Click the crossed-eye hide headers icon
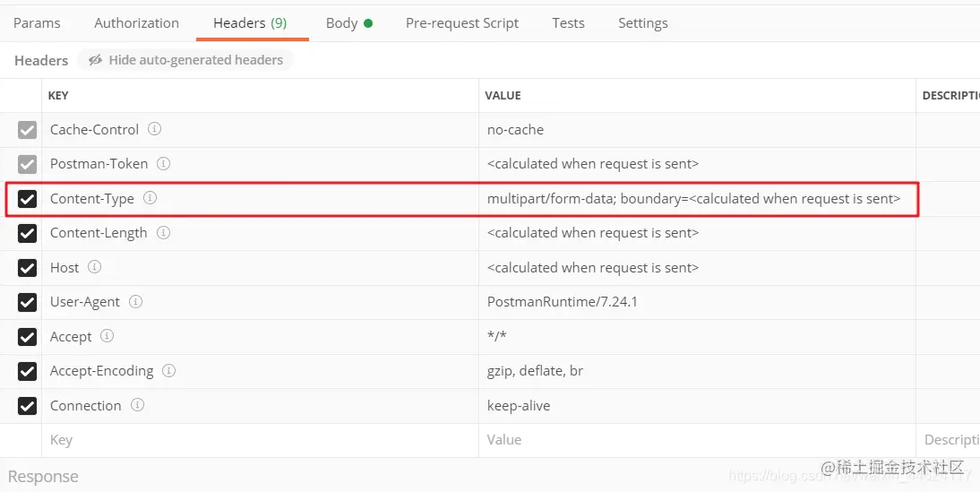 [95, 60]
